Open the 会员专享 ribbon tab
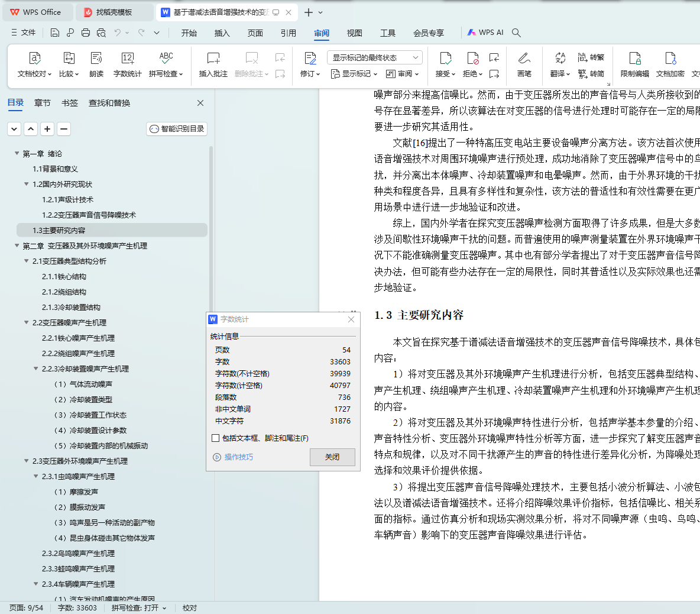This screenshot has height=614, width=700. pos(429,33)
